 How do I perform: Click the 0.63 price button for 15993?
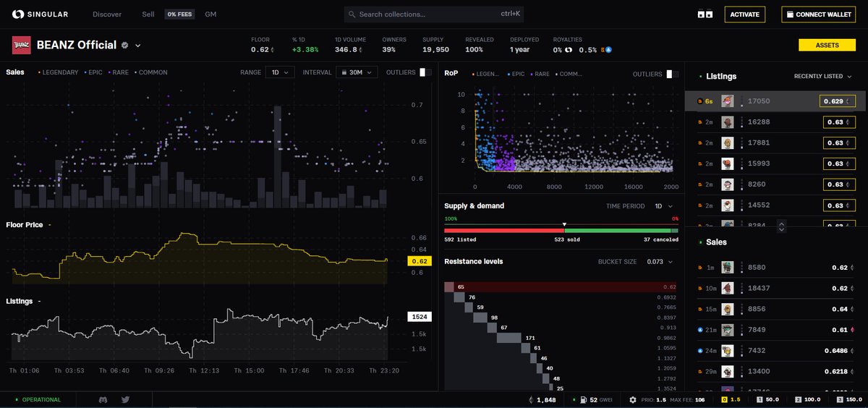(841, 163)
